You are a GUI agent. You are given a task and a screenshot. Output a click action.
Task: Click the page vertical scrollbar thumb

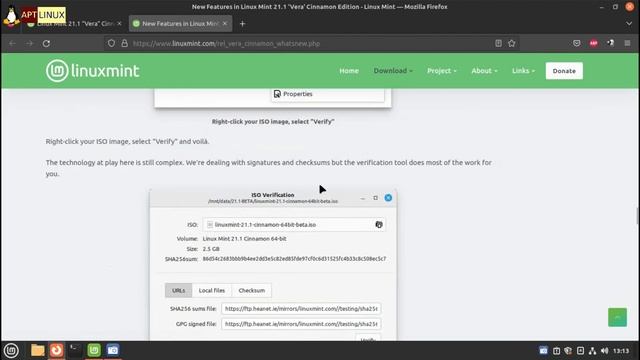[x=637, y=215]
